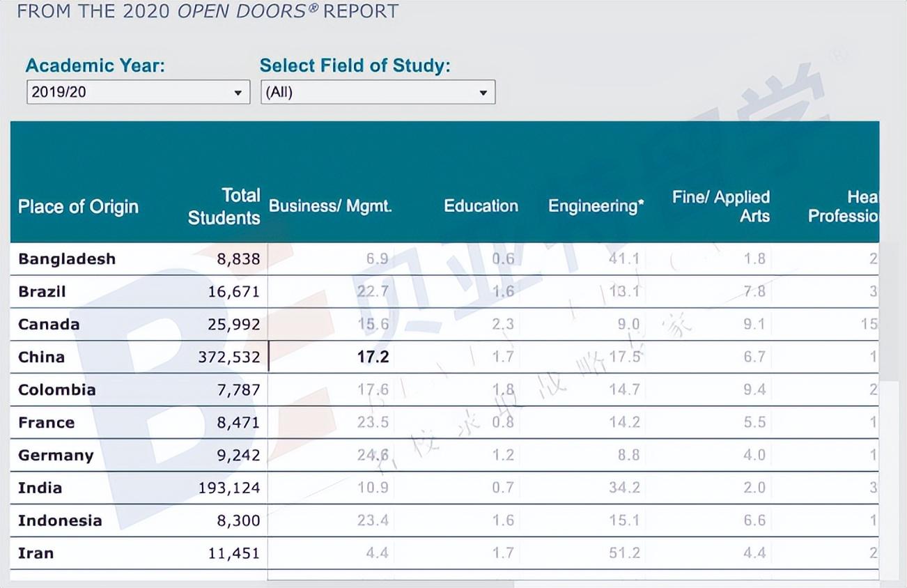Click the Field of Study dropdown arrow
Screen dimensions: 907x588
click(483, 93)
